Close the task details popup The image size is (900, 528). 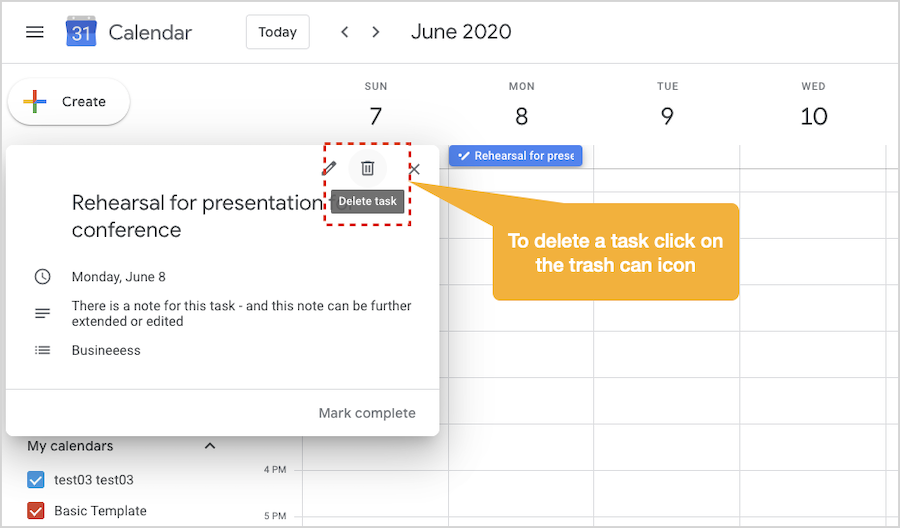point(414,169)
